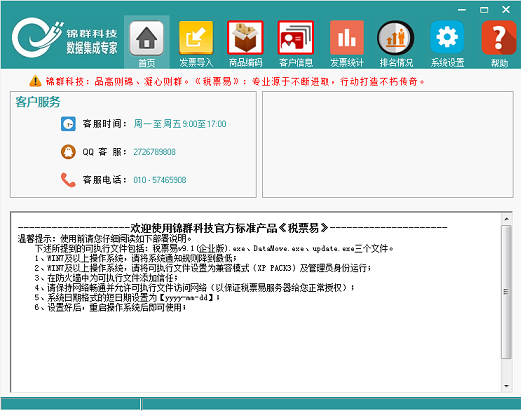Click the red 锦群科技 slogan banner text
The height and width of the screenshot is (411, 521).
(235, 81)
